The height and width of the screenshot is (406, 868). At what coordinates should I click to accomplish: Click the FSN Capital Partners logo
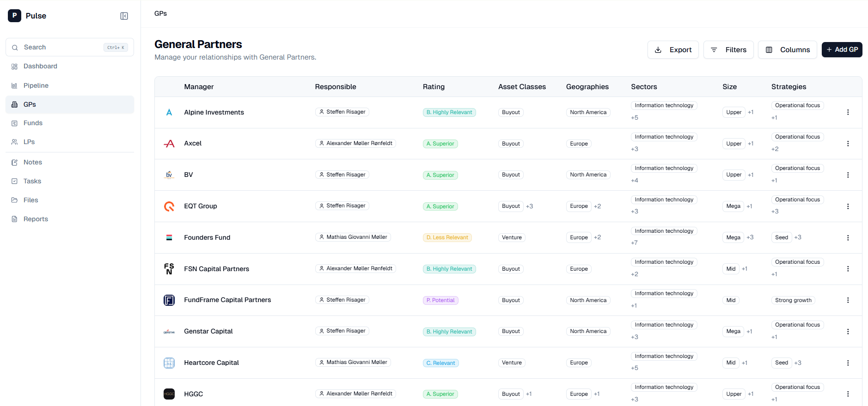coord(169,269)
